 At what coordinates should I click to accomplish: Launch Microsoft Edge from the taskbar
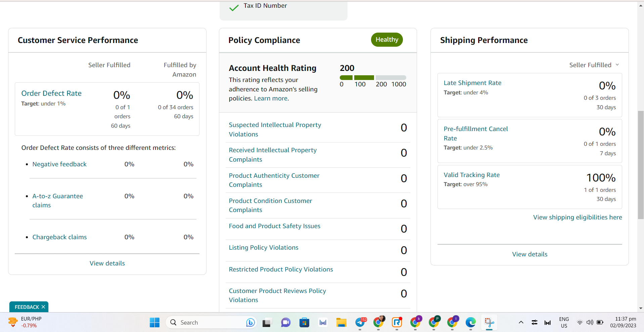click(x=470, y=323)
